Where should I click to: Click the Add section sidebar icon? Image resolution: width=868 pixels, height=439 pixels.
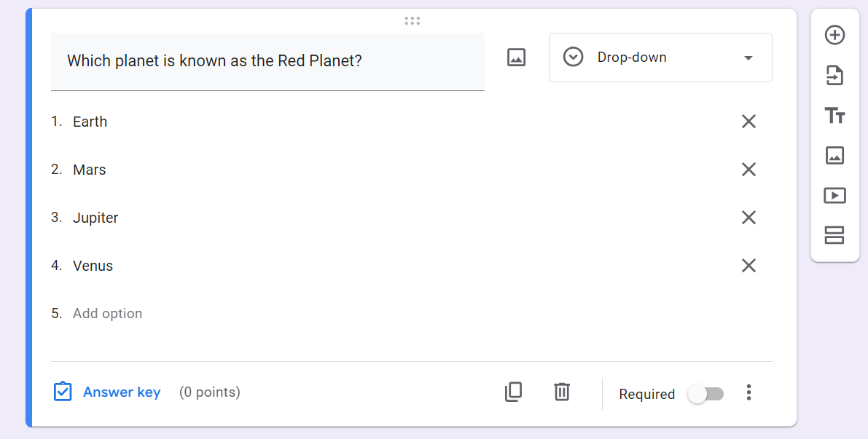(x=834, y=235)
